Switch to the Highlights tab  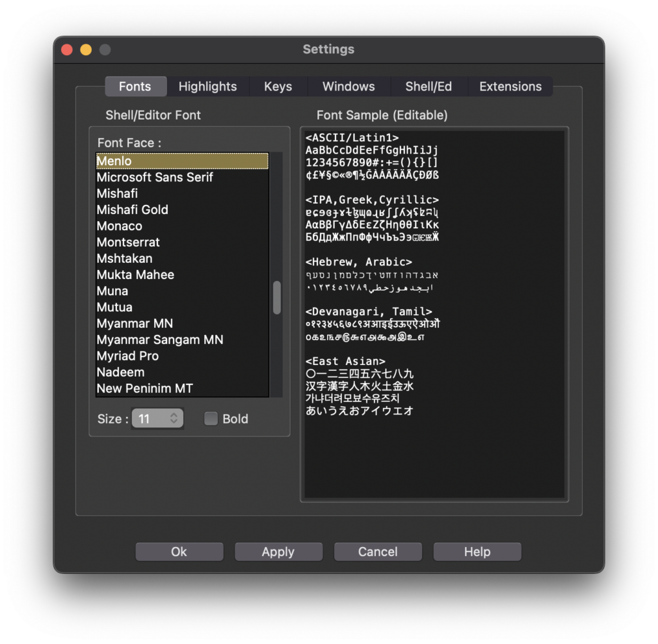(208, 86)
